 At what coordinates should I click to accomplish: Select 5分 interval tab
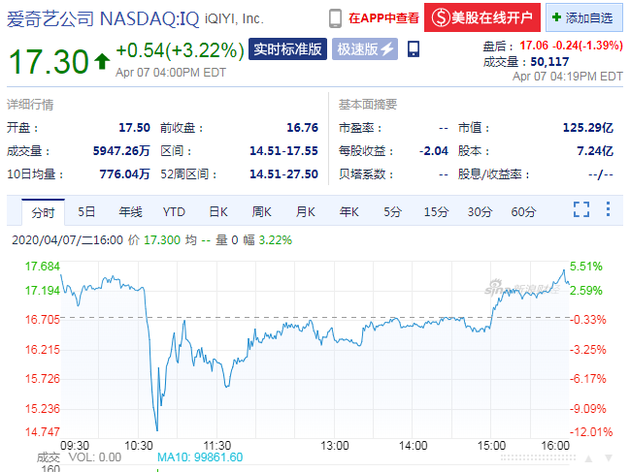tap(393, 212)
